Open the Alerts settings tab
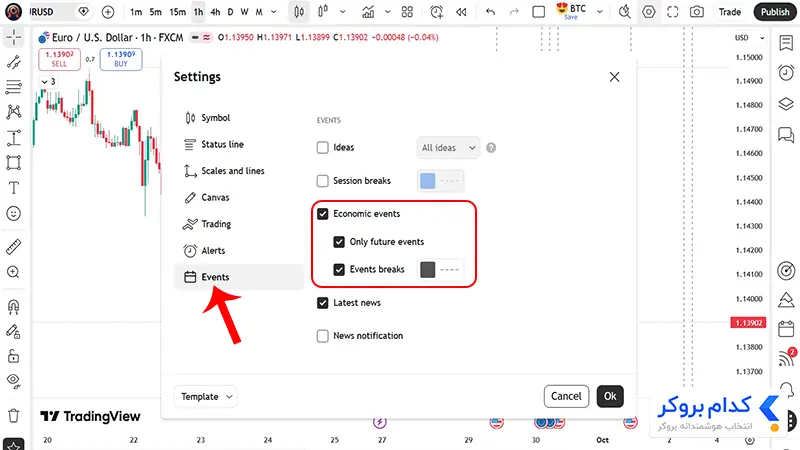800x450 pixels. coord(239,251)
